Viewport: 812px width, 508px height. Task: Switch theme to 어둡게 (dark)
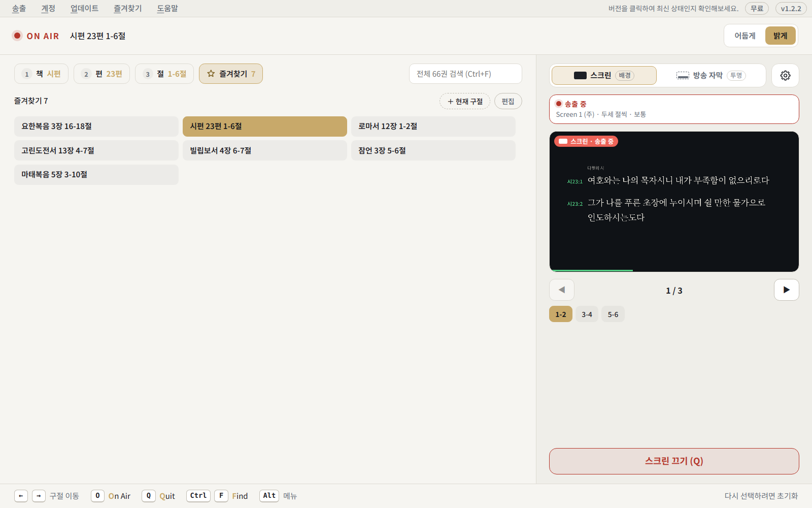pos(745,36)
